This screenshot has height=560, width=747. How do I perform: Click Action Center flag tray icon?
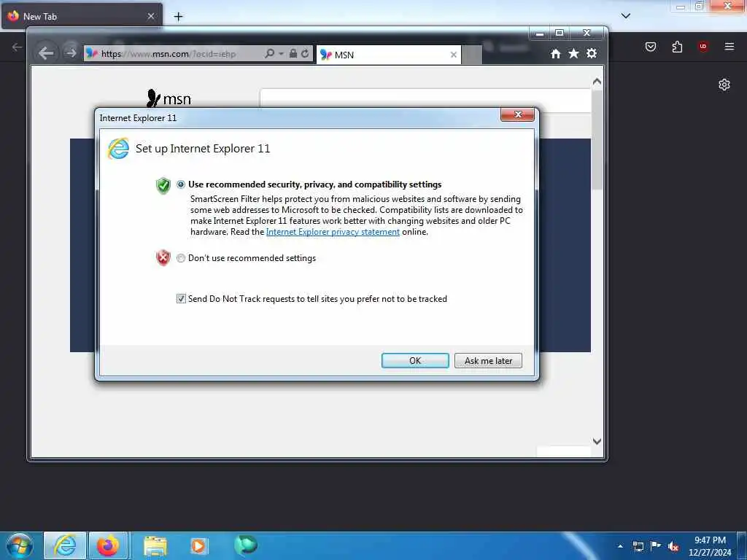tap(656, 545)
